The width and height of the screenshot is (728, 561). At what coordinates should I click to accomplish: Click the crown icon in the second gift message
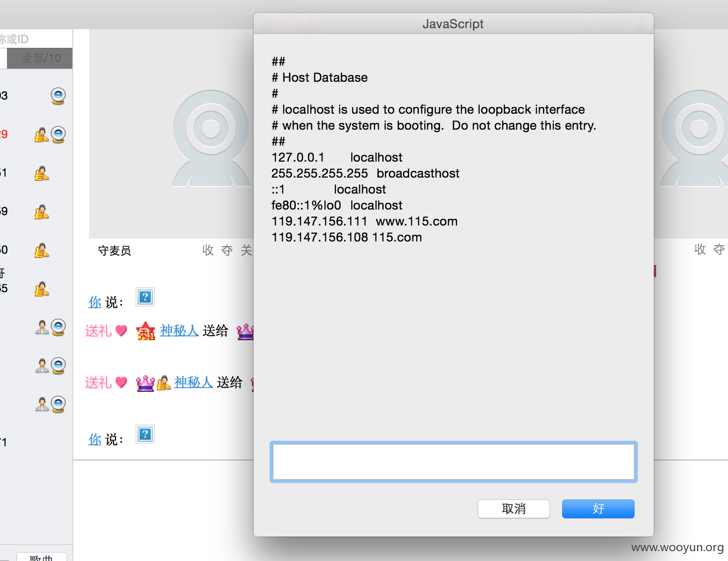pyautogui.click(x=145, y=383)
